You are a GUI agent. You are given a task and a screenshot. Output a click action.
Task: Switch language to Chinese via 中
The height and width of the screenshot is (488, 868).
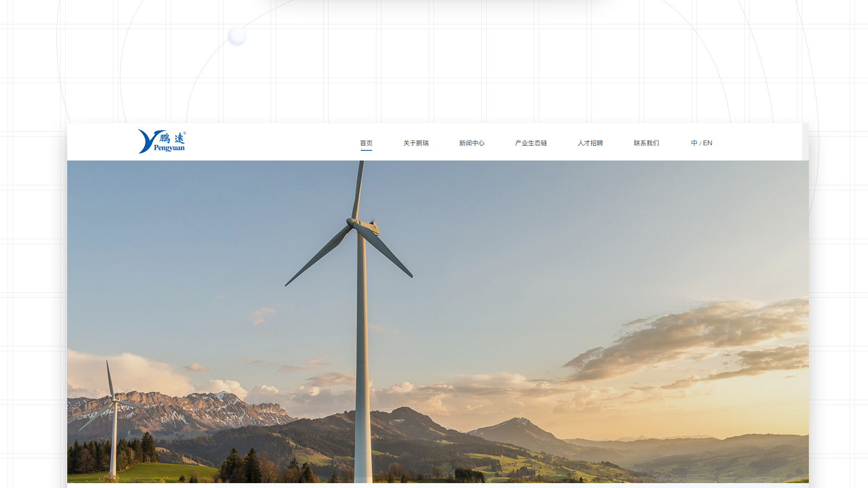coord(694,143)
